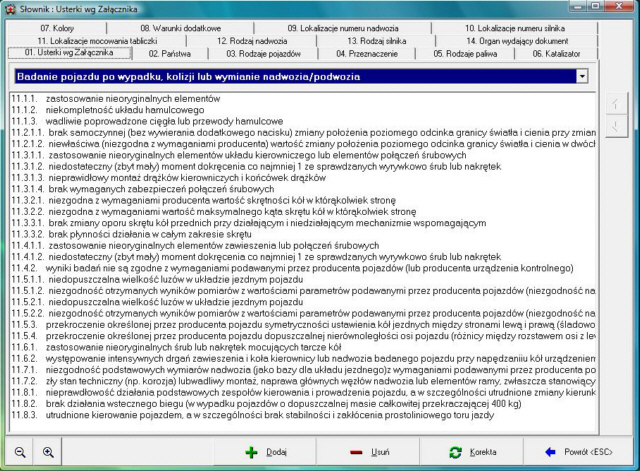Viewport: 640px width, 471px height.
Task: Click the Korekta refresh button
Action: tap(472, 452)
